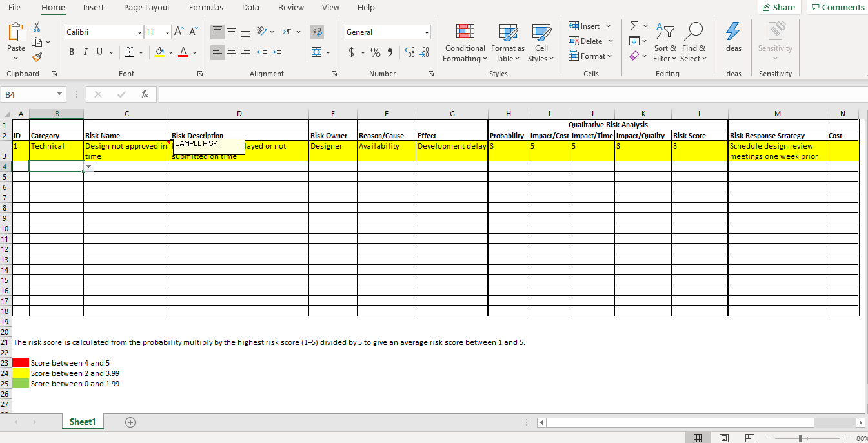This screenshot has width=868, height=443.
Task: Click the Sheet1 tab at the bottom
Action: click(82, 422)
